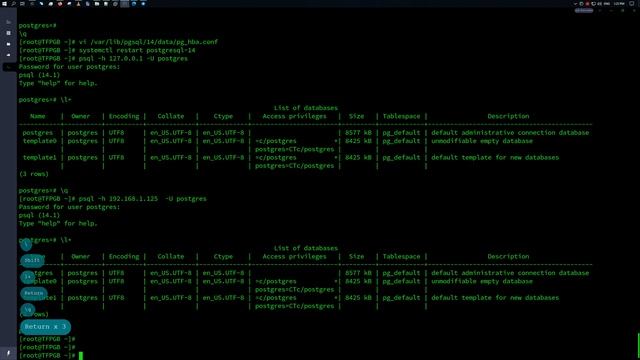Click 'systemctl restart postgresql-14' command text
The height and width of the screenshot is (360, 640).
point(137,50)
